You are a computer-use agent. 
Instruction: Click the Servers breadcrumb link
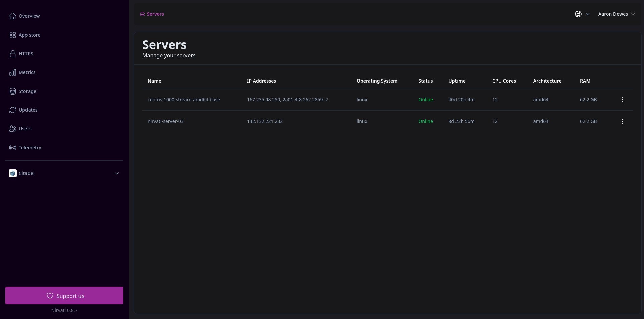155,14
